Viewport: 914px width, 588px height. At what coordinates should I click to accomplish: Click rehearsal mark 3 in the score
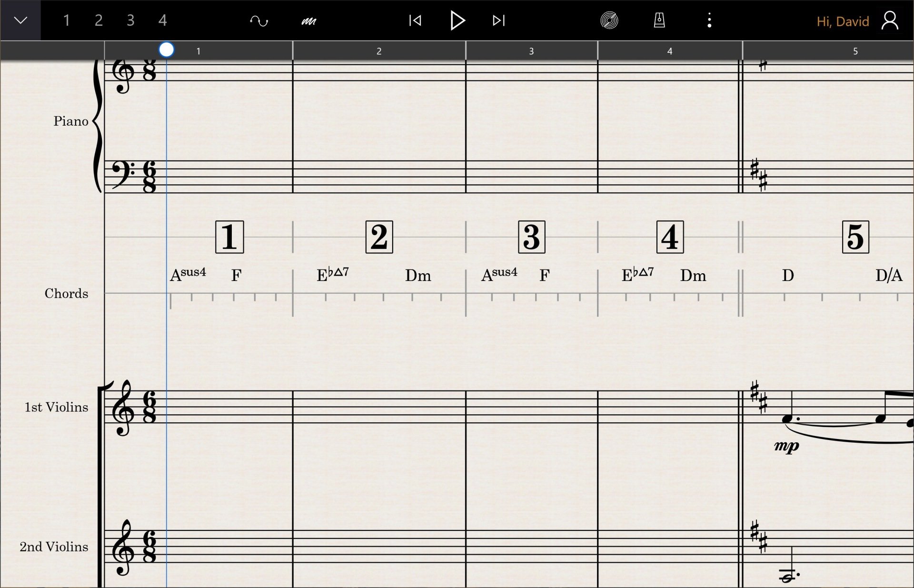click(x=531, y=237)
